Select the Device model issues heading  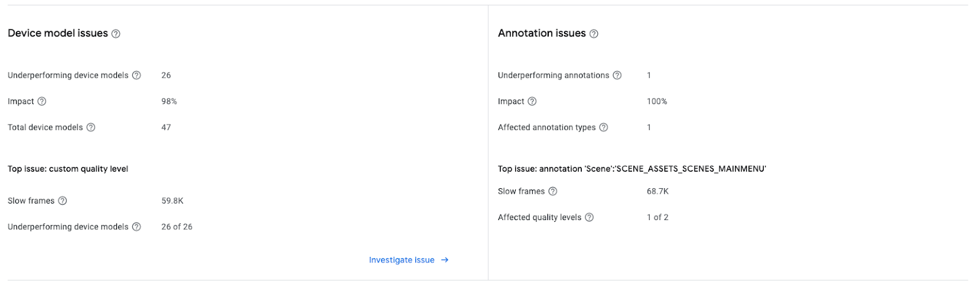(x=58, y=33)
